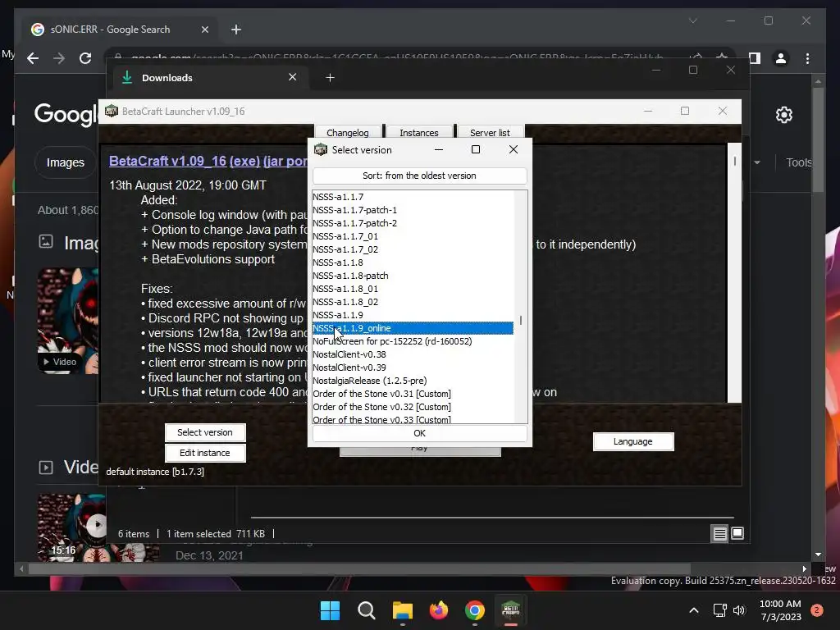
Task: Open Chrome tab search chevron
Action: 692,21
